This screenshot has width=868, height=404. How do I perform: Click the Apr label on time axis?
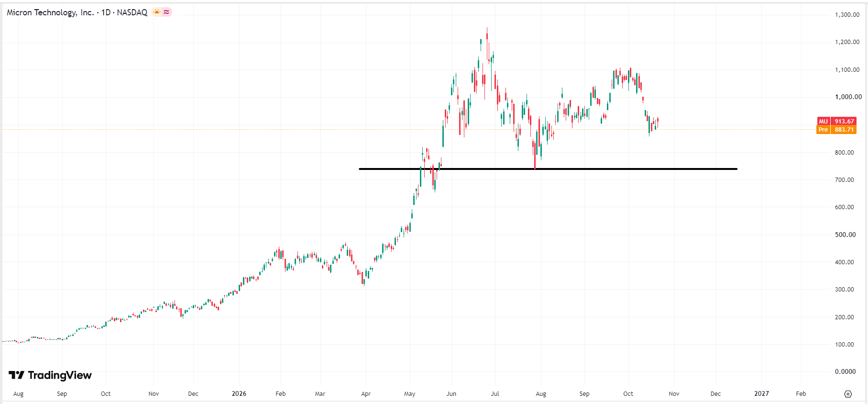tap(366, 394)
